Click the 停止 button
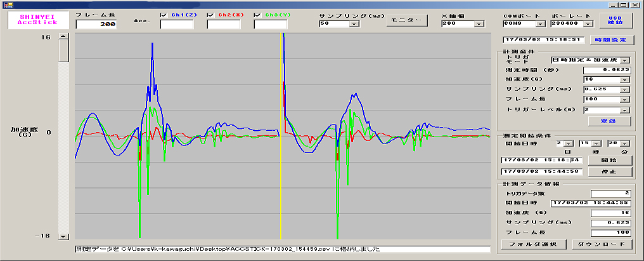This screenshot has width=644, height=261. (x=611, y=171)
